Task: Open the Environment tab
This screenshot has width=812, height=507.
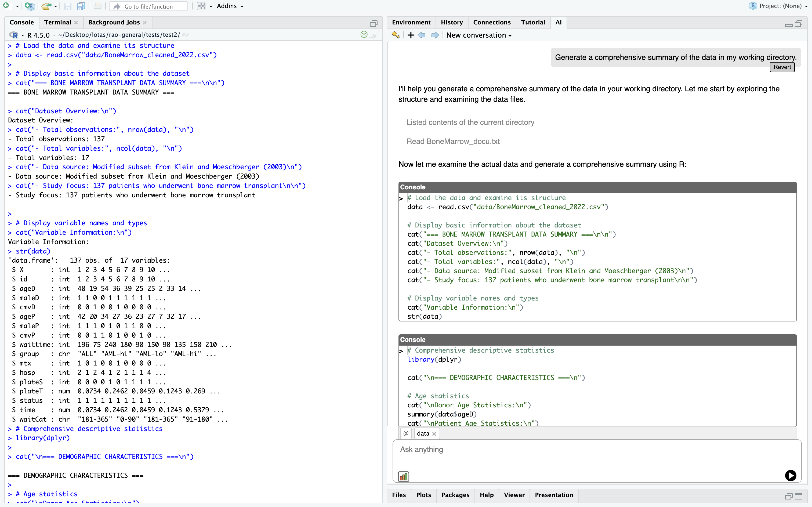Action: point(411,22)
